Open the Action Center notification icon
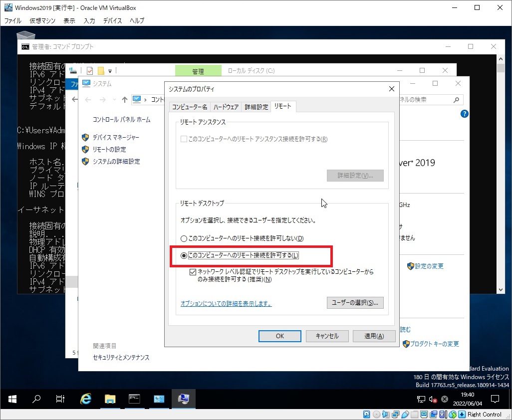The image size is (512, 420). pos(495,399)
